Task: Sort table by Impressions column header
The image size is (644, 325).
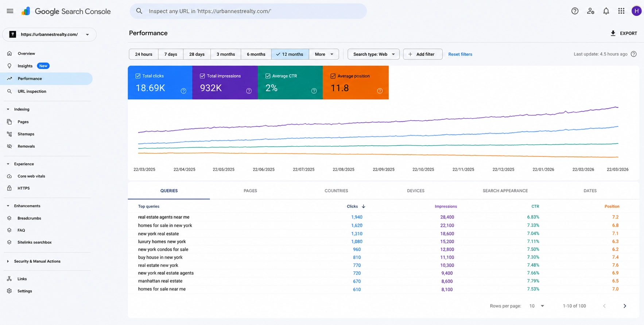Action: 446,206
